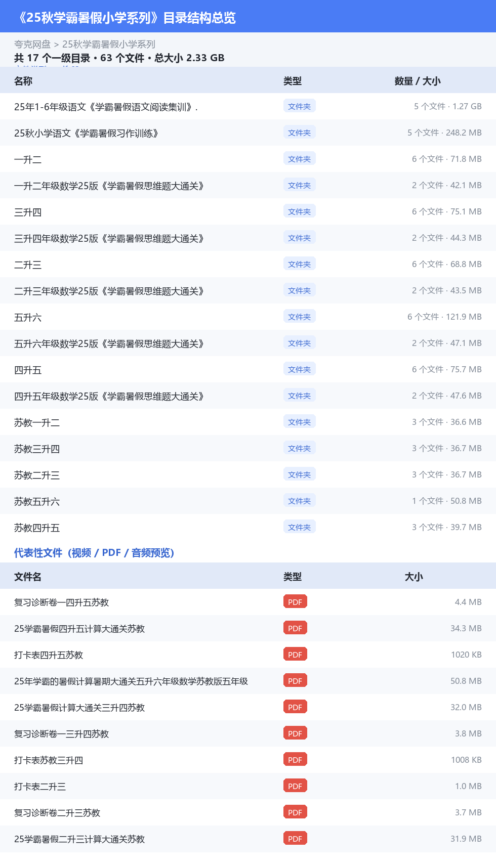Click the size 6 个文件 · 68.8 MB

tap(447, 264)
